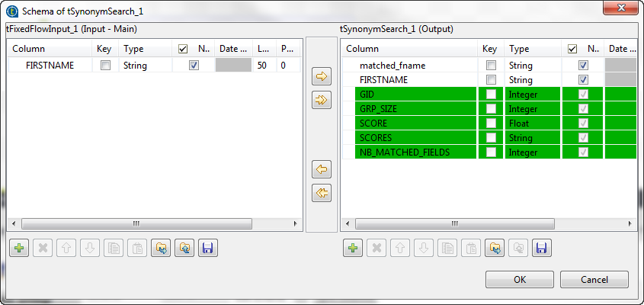
Task: Click the input schema remove column icon
Action: pyautogui.click(x=43, y=249)
